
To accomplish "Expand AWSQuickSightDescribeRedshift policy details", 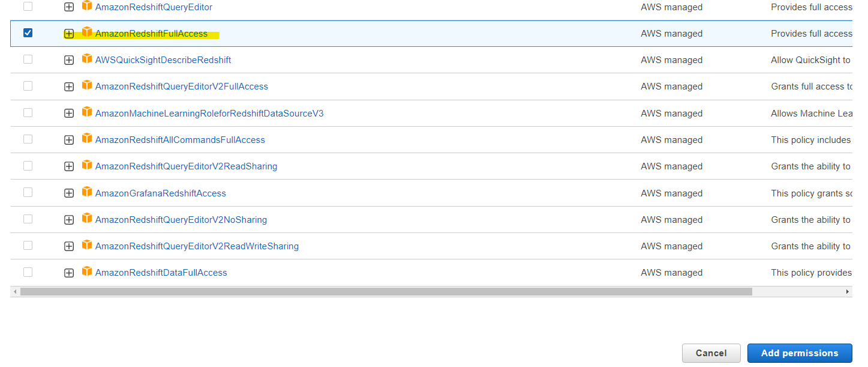I will click(69, 60).
